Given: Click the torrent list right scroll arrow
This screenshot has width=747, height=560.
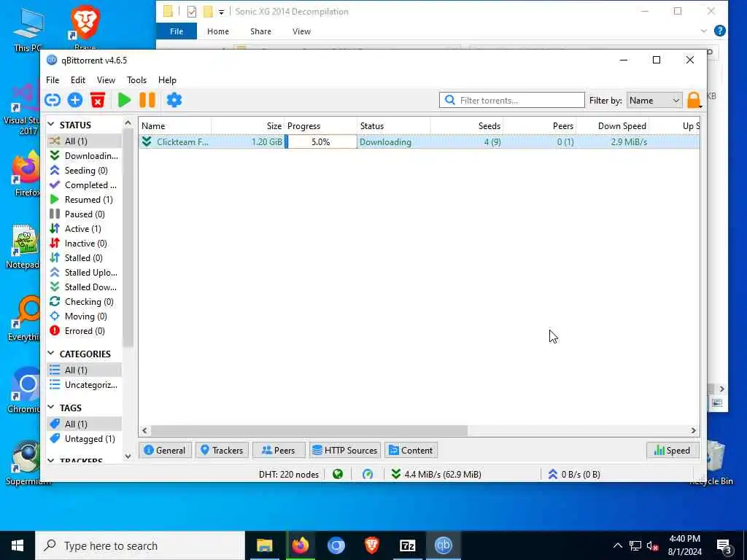Looking at the screenshot, I should point(693,430).
